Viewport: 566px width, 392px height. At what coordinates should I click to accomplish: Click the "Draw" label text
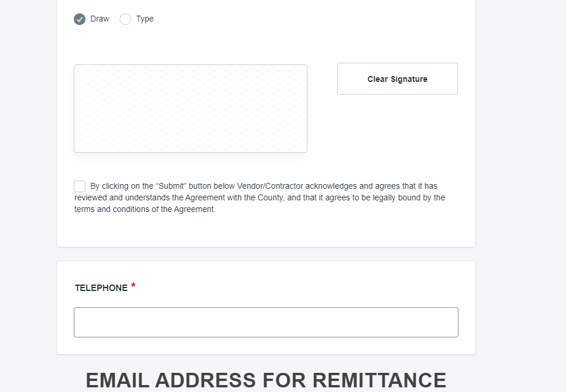pyautogui.click(x=99, y=19)
